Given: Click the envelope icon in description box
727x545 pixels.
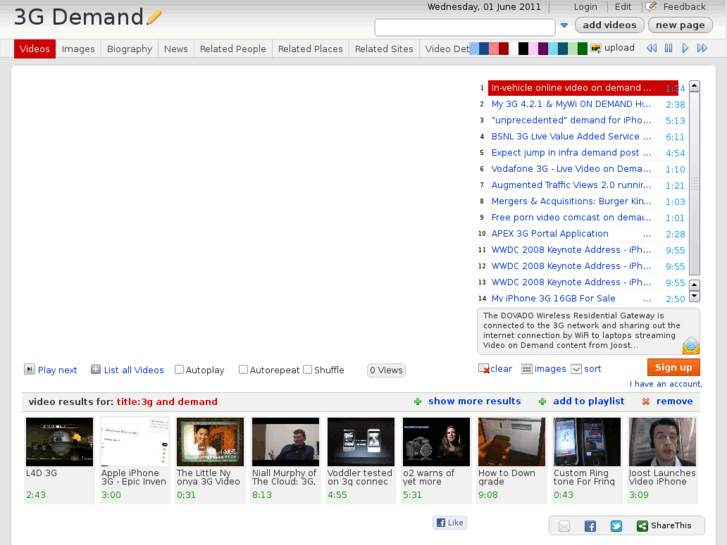Looking at the screenshot, I should tap(691, 346).
